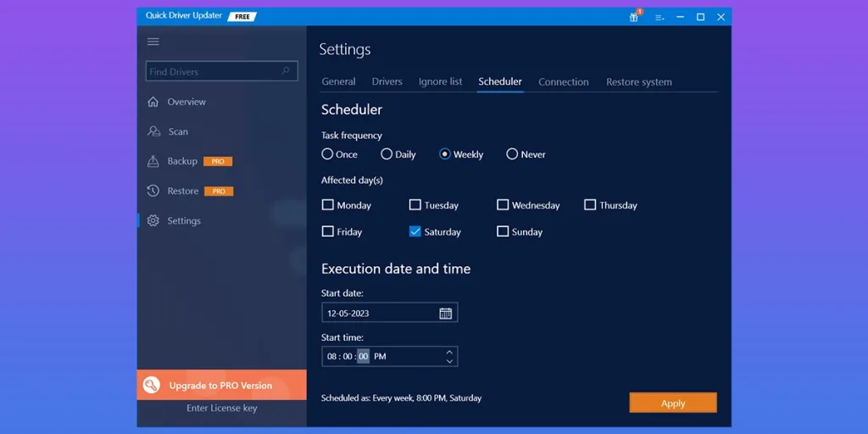868x434 pixels.
Task: Switch to the Drivers tab
Action: [x=387, y=81]
